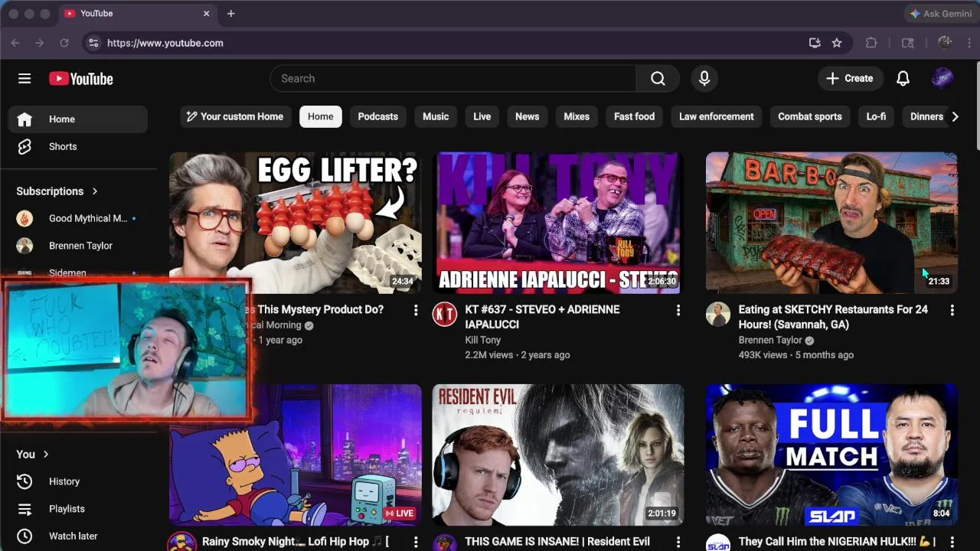
Task: Open History in the sidebar
Action: coord(78,481)
